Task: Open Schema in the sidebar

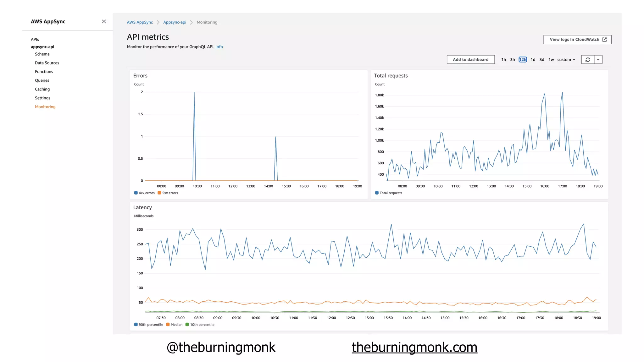Action: click(42, 54)
